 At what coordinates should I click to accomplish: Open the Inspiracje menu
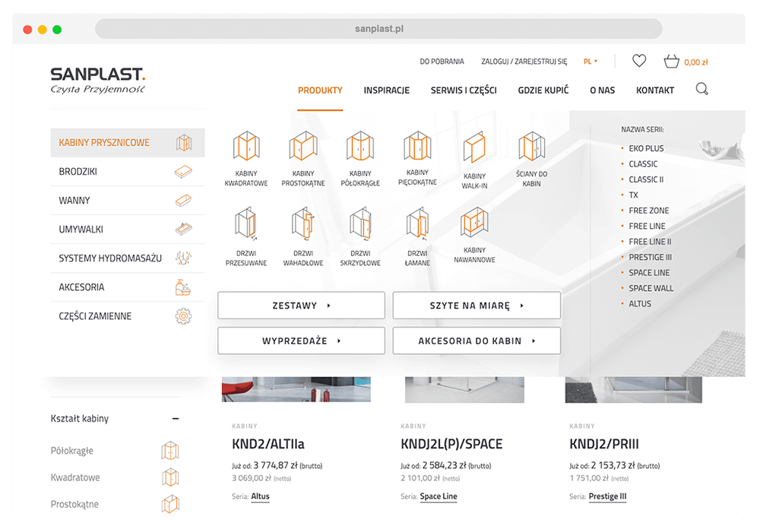pos(386,90)
